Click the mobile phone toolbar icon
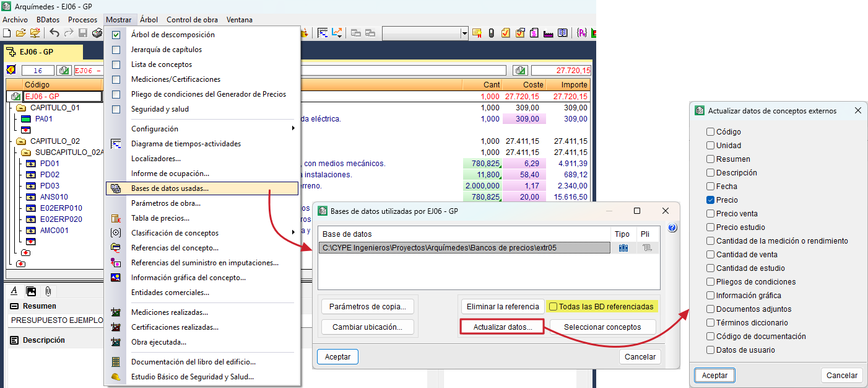 [x=492, y=33]
